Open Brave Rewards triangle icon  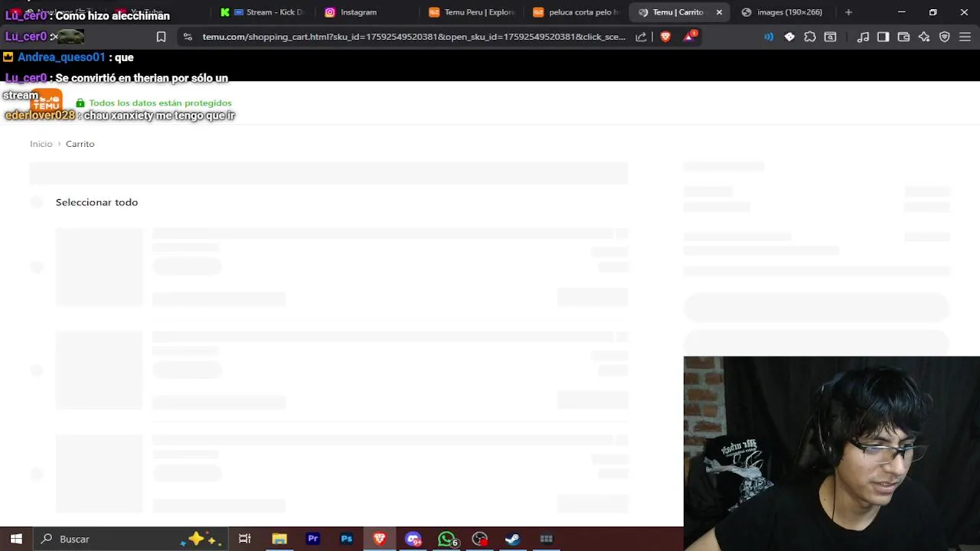[x=689, y=36]
